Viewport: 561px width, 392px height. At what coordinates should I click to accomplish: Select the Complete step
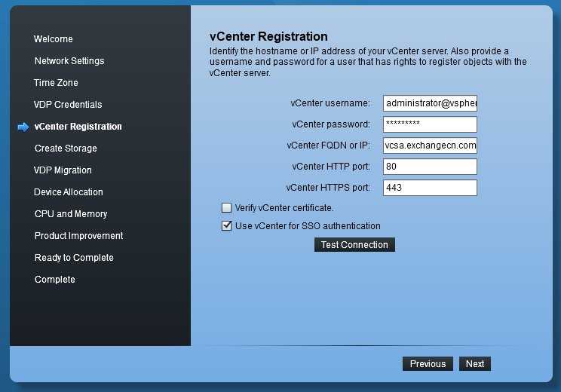click(x=55, y=280)
